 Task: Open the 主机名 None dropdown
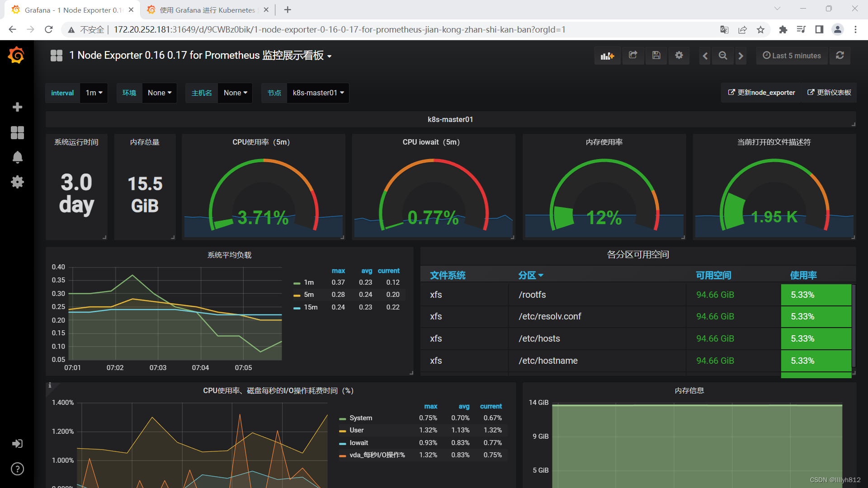[236, 93]
